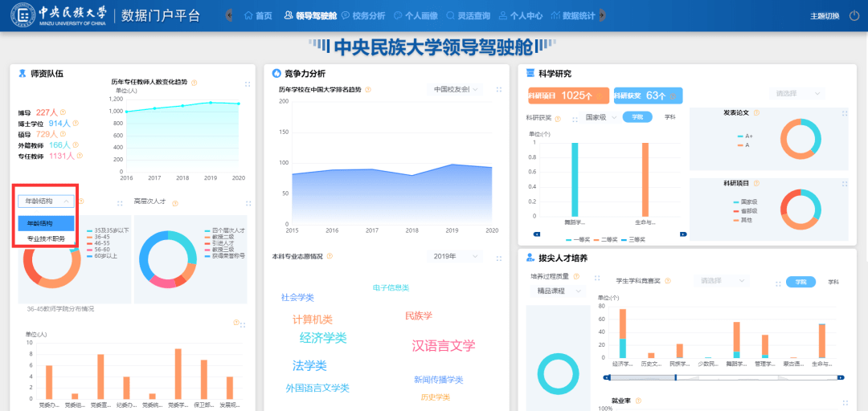The image size is (868, 411).
Task: Click help icon beside 历年学校在中国大学排名趋势
Action: tap(368, 90)
